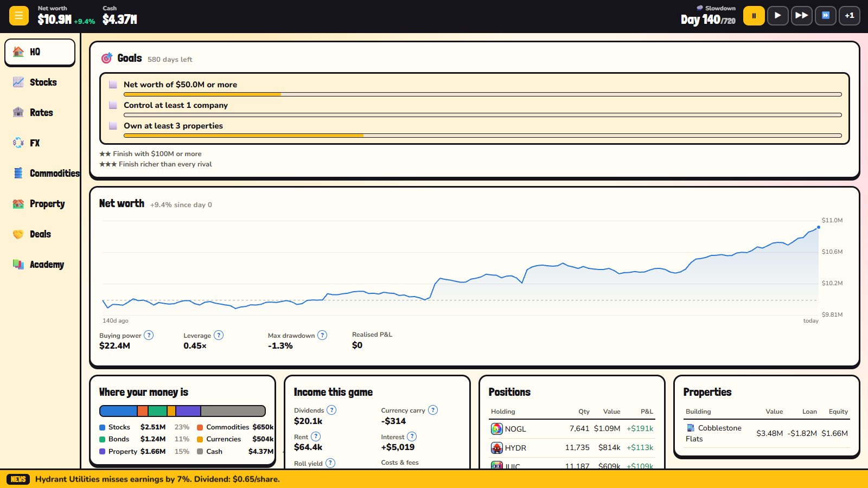This screenshot has width=868, height=488.
Task: Click the Net worth goal progress bar
Action: 483,94
